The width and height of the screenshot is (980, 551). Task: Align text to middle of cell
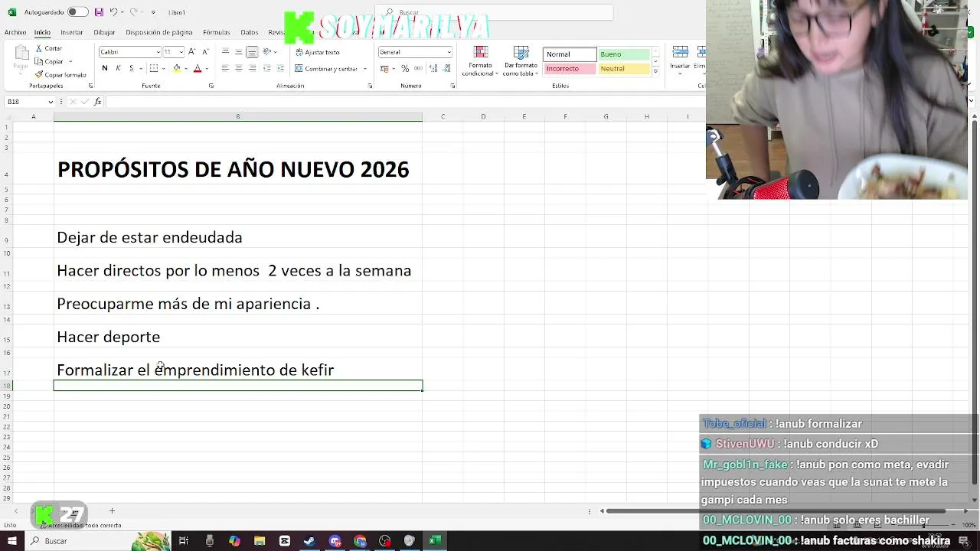238,51
